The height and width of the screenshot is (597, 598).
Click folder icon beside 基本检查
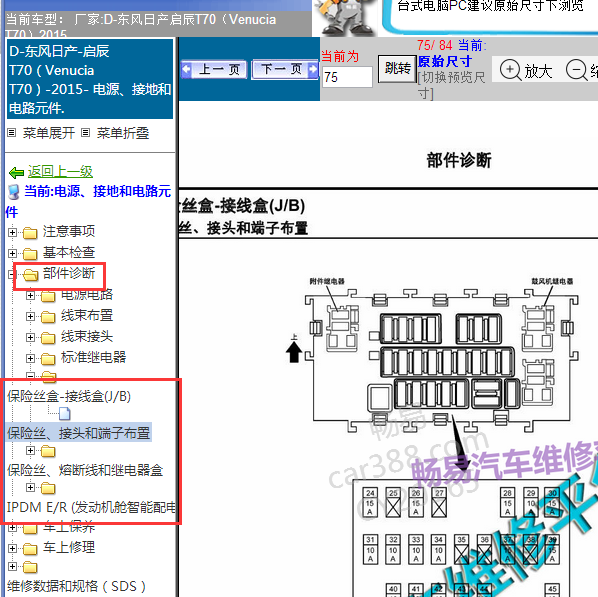coord(30,253)
